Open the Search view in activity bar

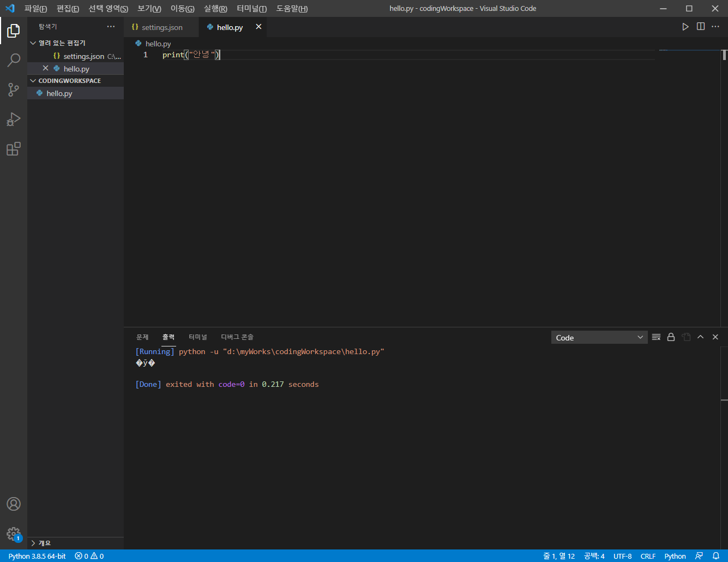pos(14,60)
